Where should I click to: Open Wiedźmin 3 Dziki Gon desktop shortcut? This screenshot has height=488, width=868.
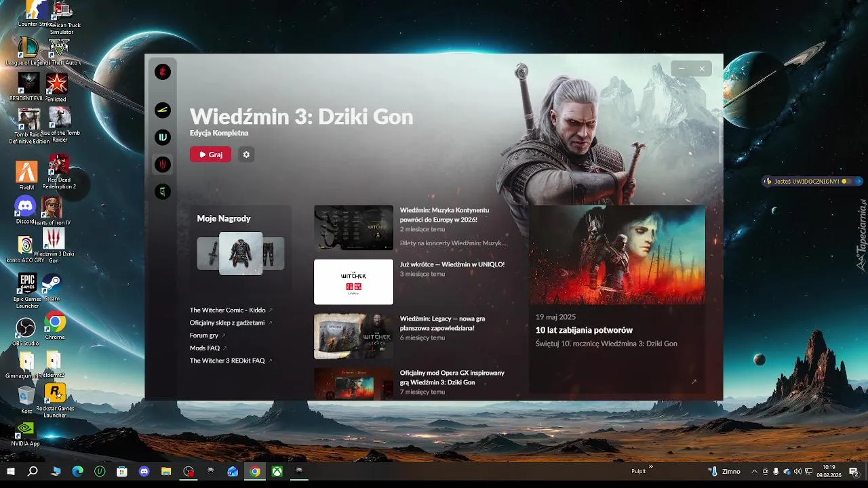54,245
